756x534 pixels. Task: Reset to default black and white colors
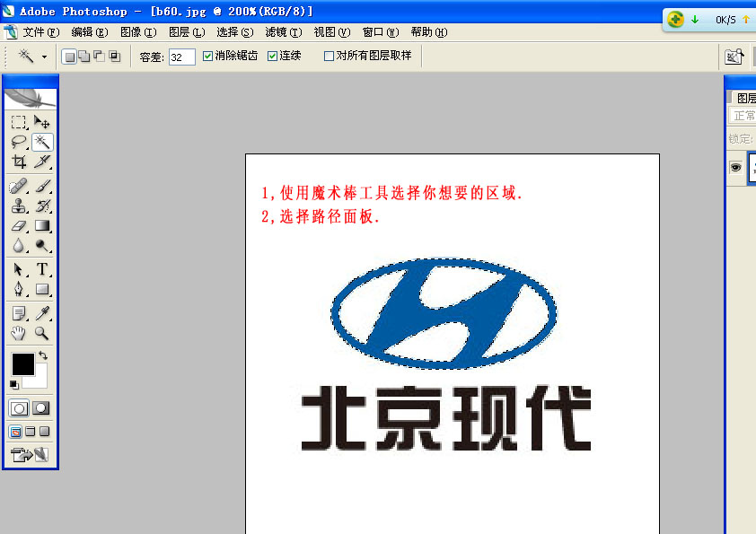tap(14, 385)
